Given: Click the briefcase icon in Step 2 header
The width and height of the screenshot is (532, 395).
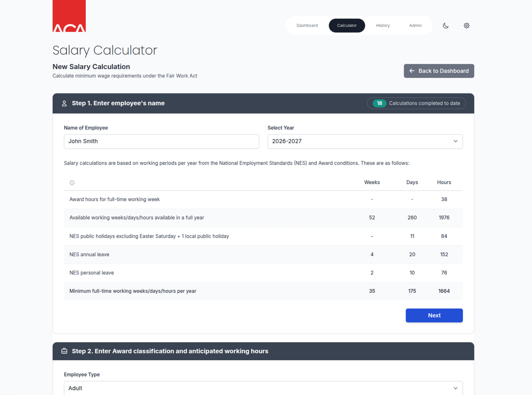Looking at the screenshot, I should click(64, 351).
